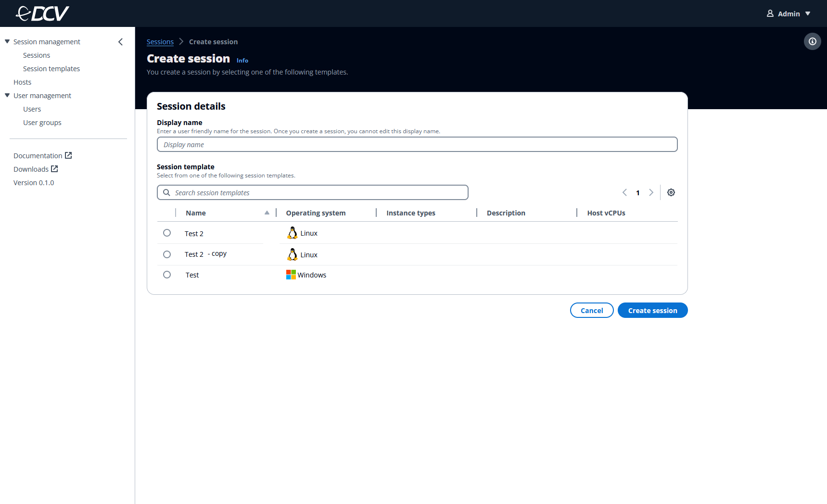Click the Sessions breadcrumb link
Image resolution: width=827 pixels, height=504 pixels.
[x=160, y=41]
